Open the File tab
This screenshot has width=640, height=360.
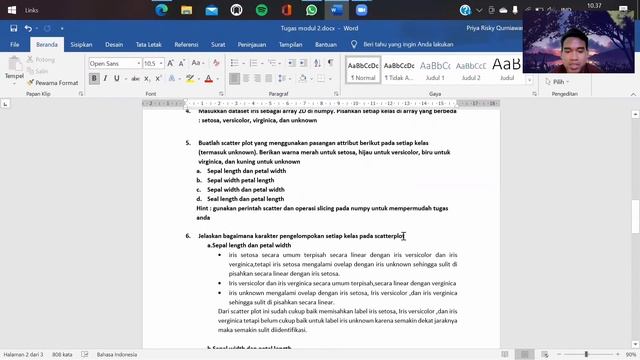click(15, 44)
